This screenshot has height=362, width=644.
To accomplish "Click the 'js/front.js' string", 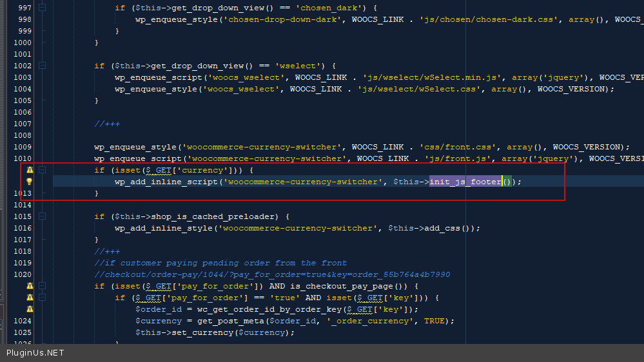I will coord(458,158).
